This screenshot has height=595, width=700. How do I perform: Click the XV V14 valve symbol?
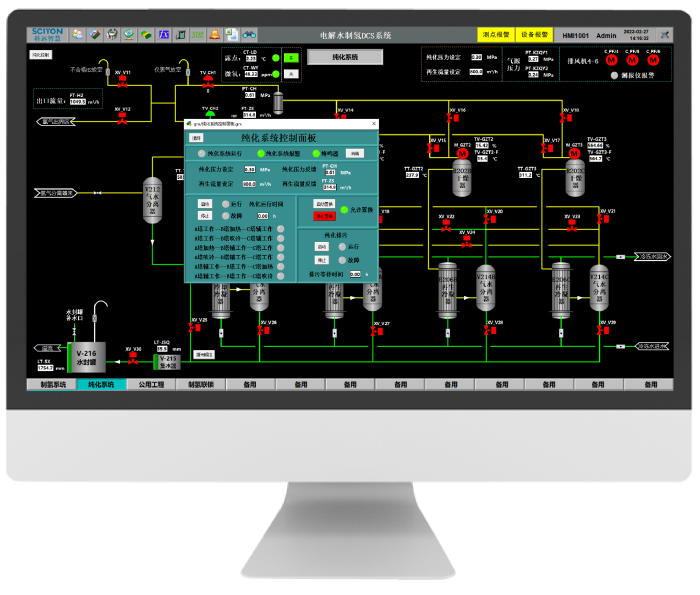pos(342,117)
